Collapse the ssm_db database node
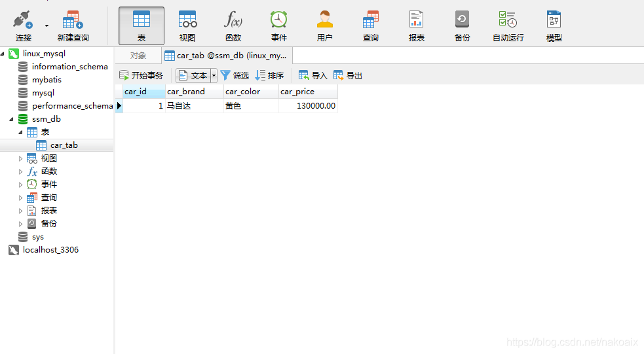644x354 pixels. coord(12,119)
